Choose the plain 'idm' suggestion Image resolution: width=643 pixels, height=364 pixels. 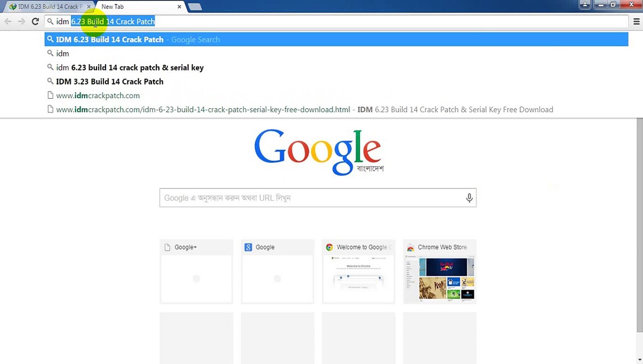[x=336, y=53]
